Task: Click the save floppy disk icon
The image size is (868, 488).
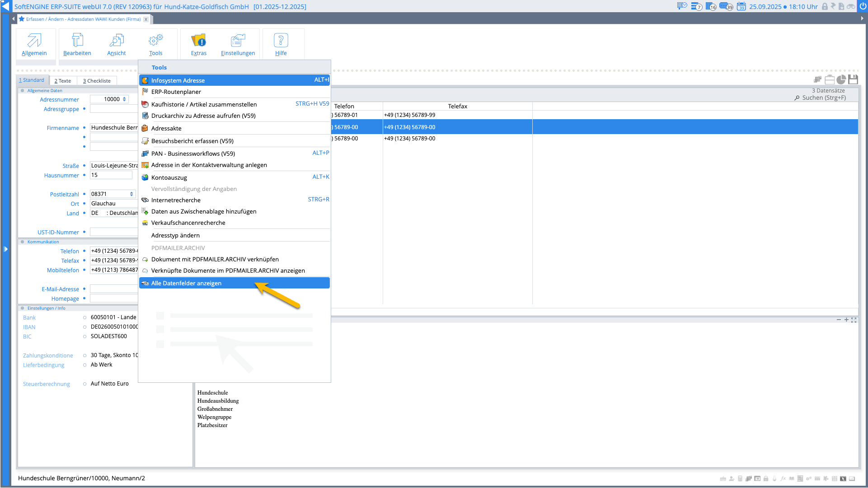Action: pyautogui.click(x=853, y=80)
